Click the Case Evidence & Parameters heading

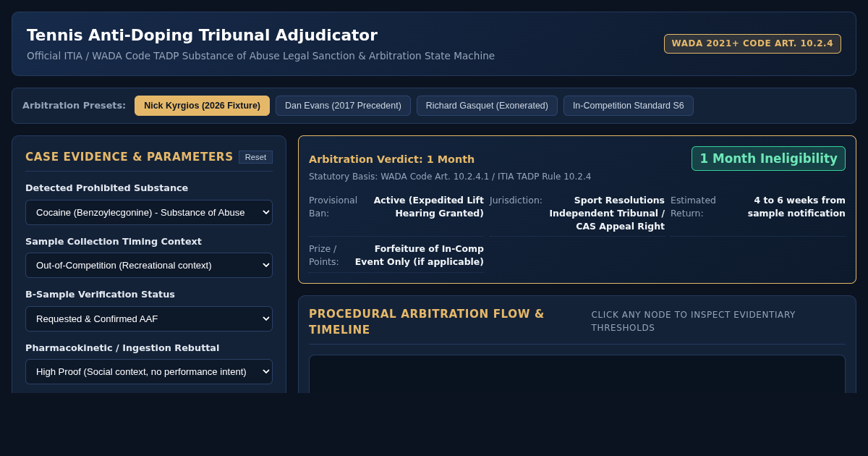pyautogui.click(x=129, y=157)
